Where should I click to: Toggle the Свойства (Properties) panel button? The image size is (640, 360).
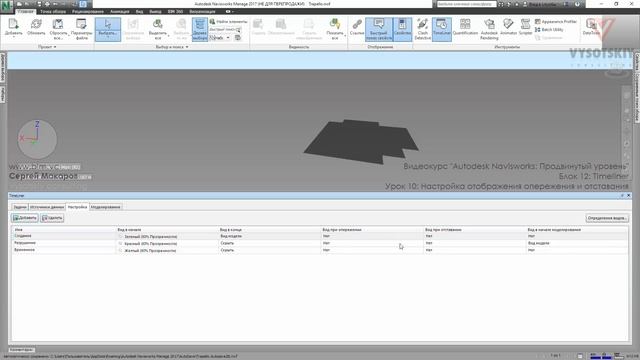click(x=402, y=29)
